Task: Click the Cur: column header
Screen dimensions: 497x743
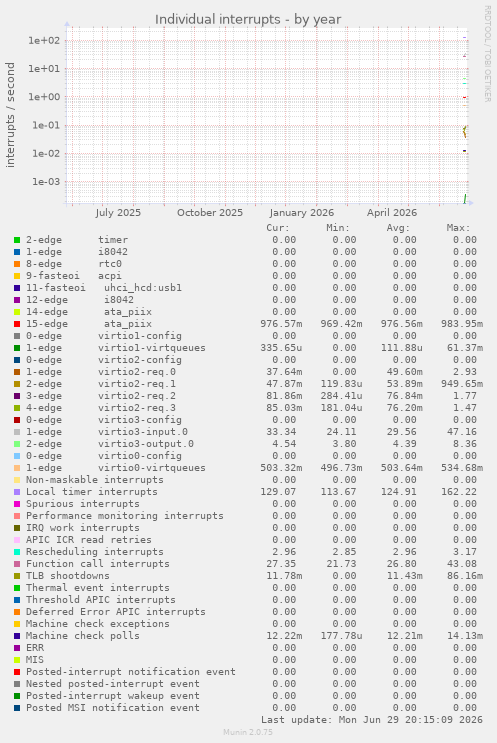Action: tap(278, 228)
